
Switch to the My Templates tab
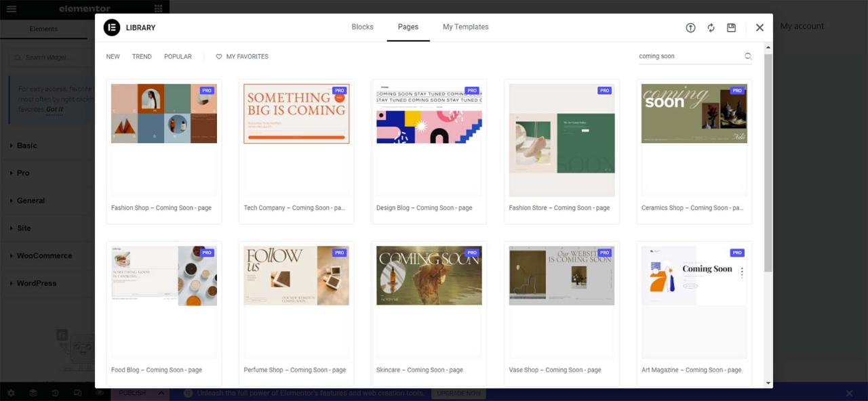[465, 27]
